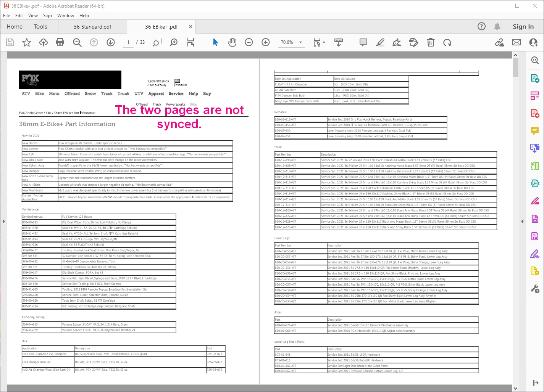Screen dimensions: 544x392
Task: Collapse the right tools pane arrow
Action: (522, 221)
